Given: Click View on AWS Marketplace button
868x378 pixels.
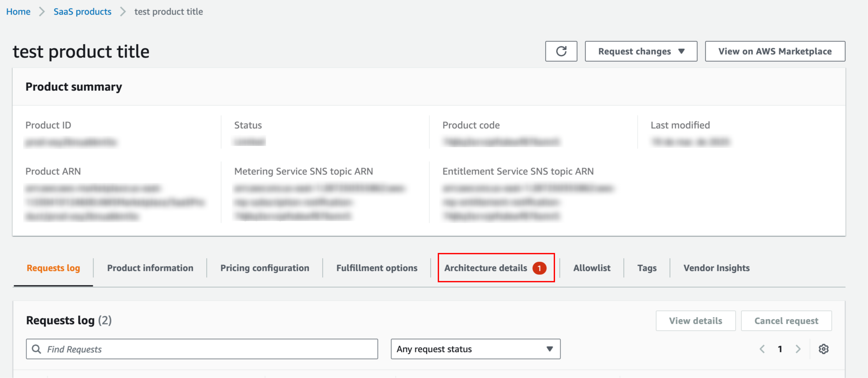Looking at the screenshot, I should (x=775, y=51).
